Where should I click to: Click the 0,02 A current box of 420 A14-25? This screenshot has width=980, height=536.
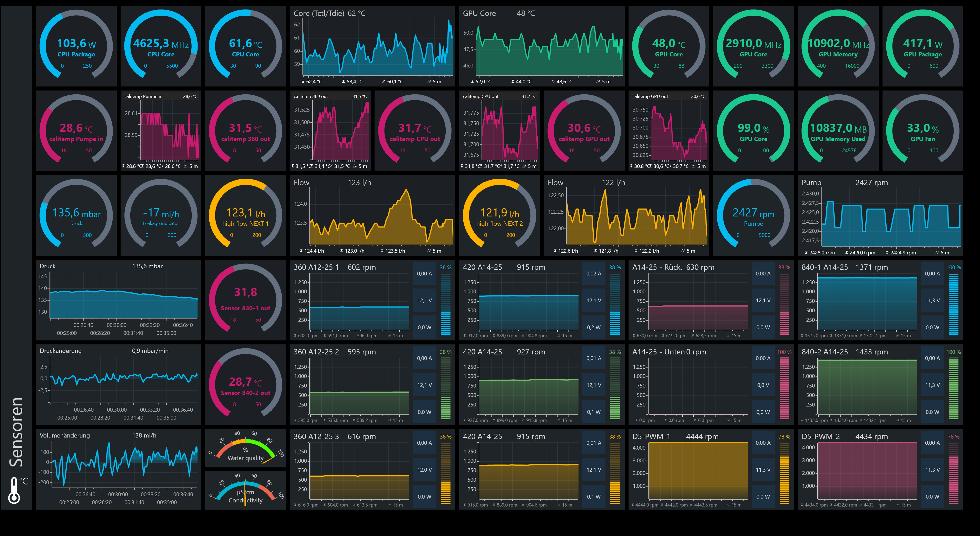click(x=594, y=274)
